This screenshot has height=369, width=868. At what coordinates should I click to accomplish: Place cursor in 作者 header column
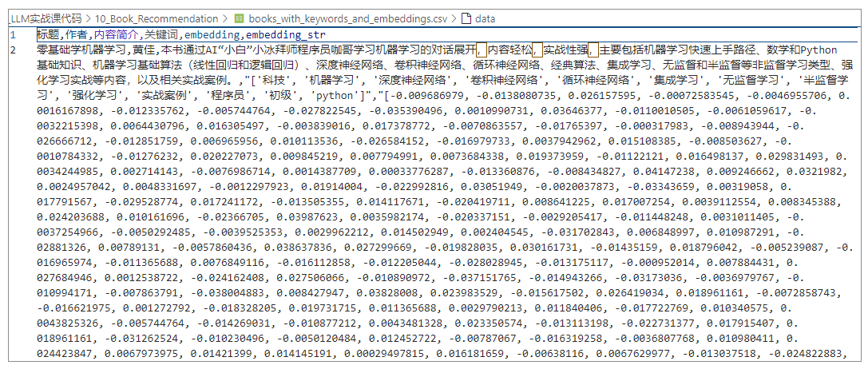point(74,35)
